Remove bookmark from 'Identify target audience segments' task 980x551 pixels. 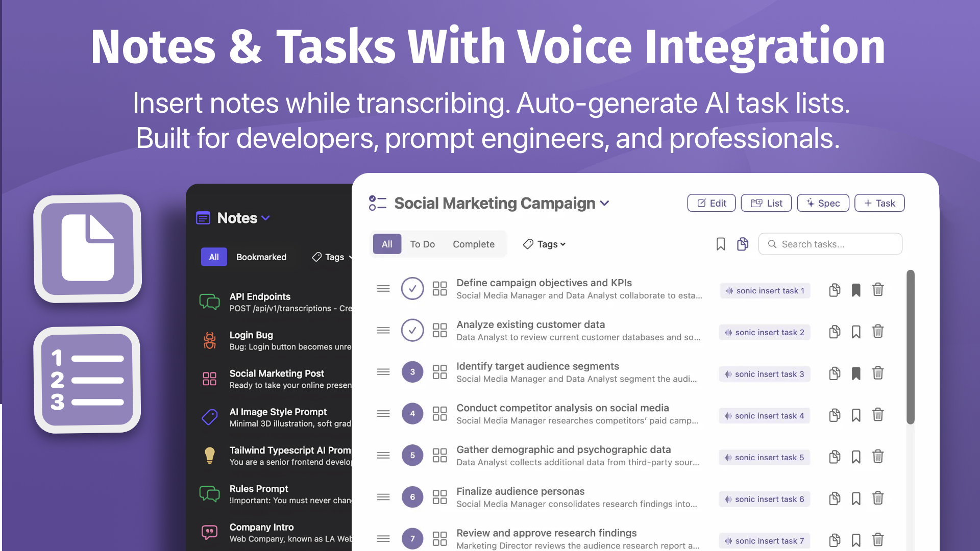point(856,373)
